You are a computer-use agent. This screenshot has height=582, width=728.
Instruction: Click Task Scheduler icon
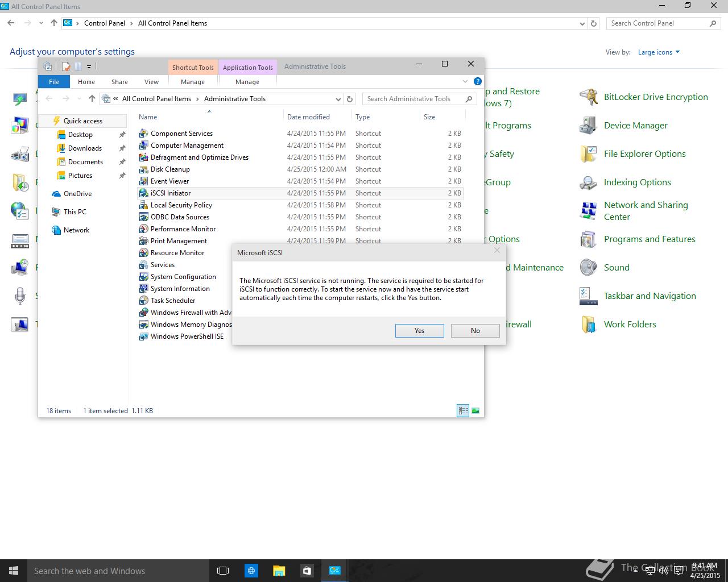coord(143,301)
